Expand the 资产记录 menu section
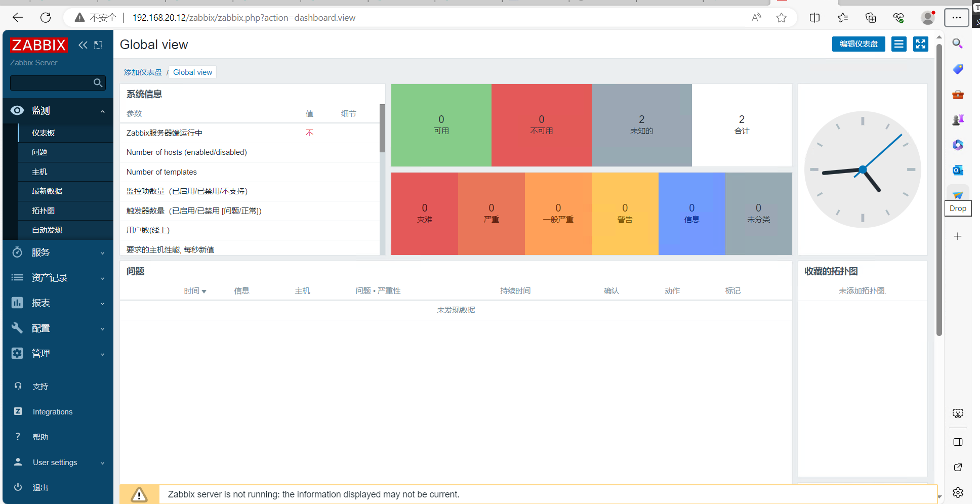Viewport: 980px width, 504px height. [x=103, y=278]
